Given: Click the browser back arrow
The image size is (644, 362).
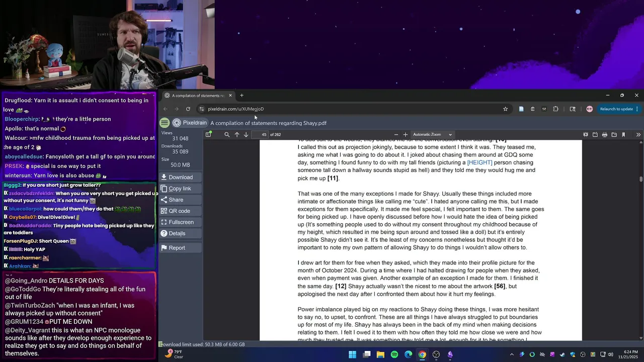Looking at the screenshot, I should tap(165, 109).
